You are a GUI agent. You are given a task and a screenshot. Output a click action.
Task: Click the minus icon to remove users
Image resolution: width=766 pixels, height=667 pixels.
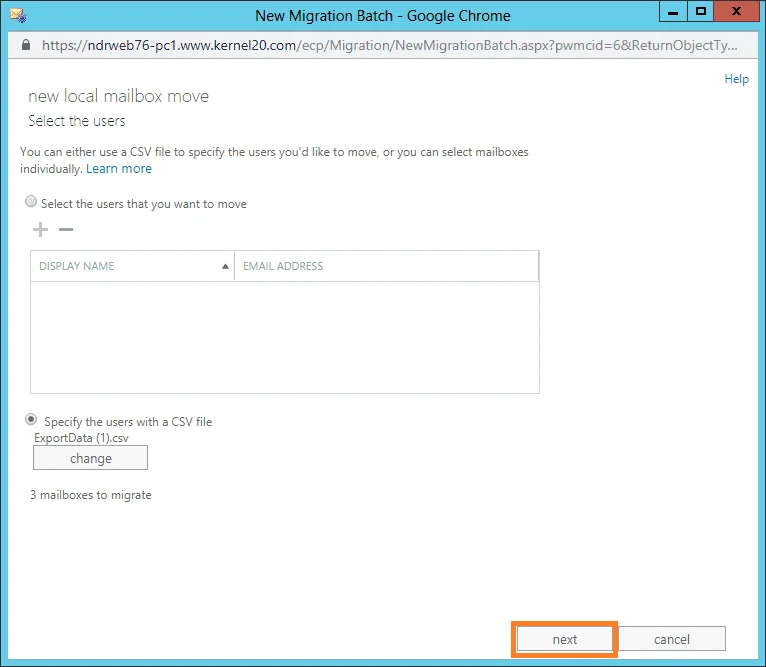[x=66, y=229]
